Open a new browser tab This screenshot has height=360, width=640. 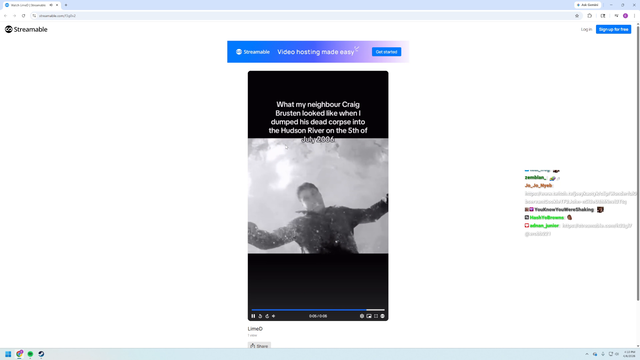(66, 5)
